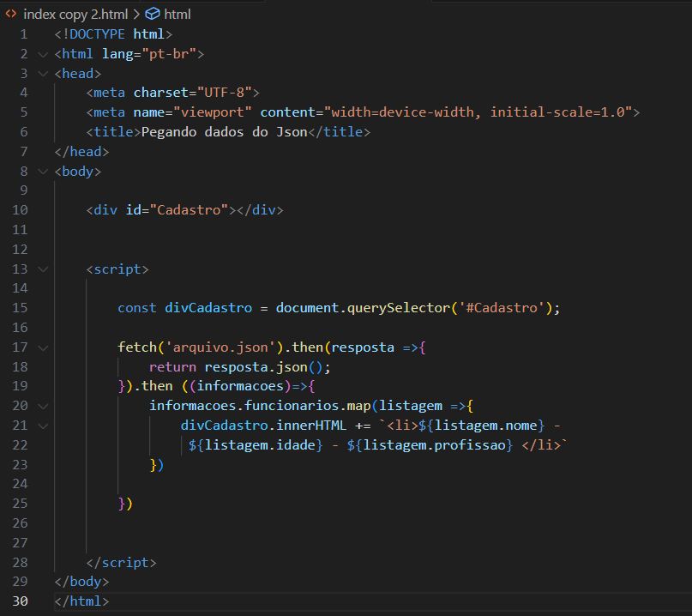This screenshot has height=616, width=692.
Task: Click the div id "Cadastro" value
Action: 189,210
